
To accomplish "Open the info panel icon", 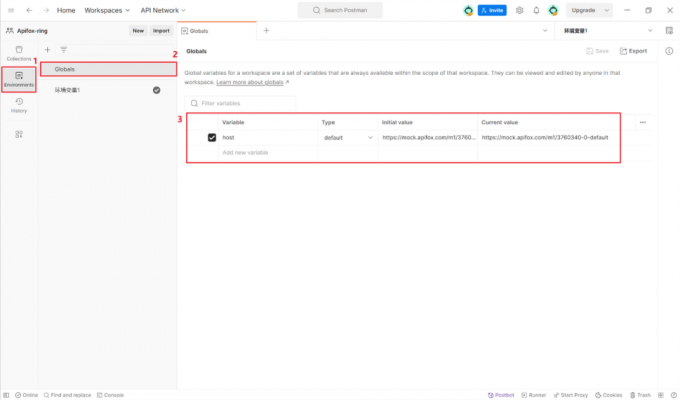I will pyautogui.click(x=669, y=51).
